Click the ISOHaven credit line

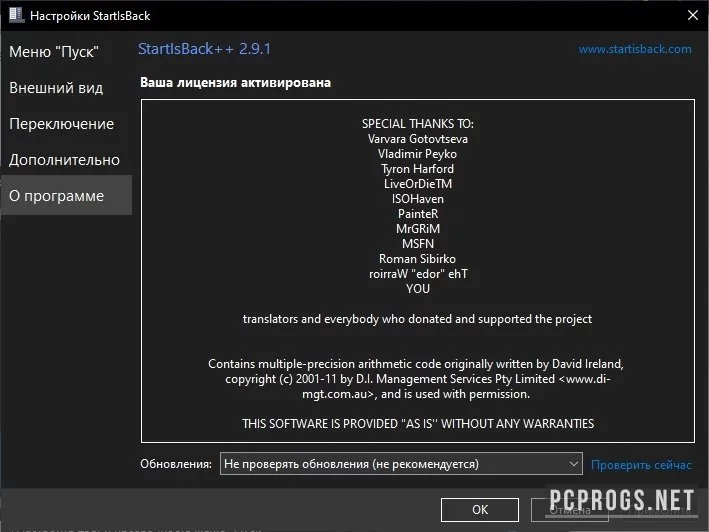pyautogui.click(x=418, y=199)
